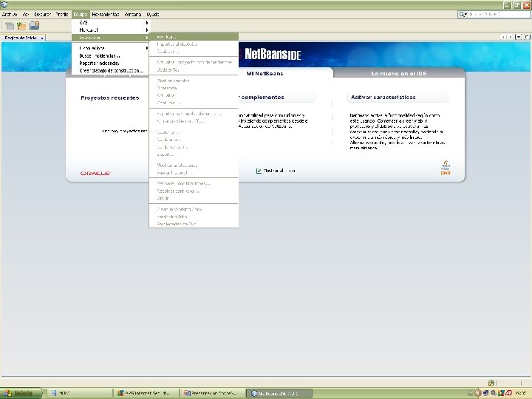Choose Reportar incidencia in the Equipo menu

[x=111, y=63]
